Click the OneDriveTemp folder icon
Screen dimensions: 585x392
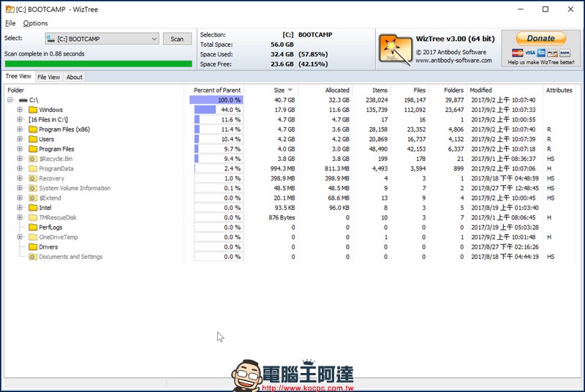pyautogui.click(x=33, y=237)
